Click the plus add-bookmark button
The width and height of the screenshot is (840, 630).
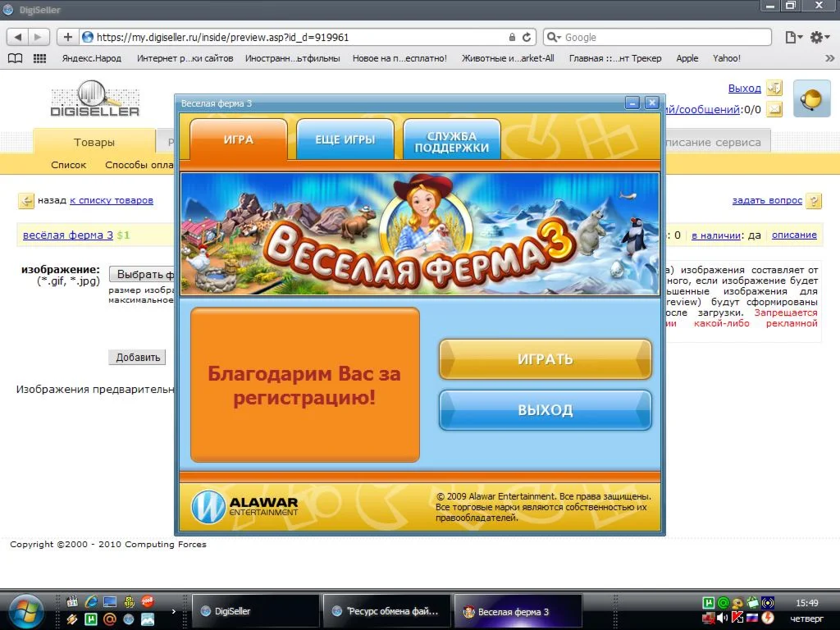click(67, 37)
